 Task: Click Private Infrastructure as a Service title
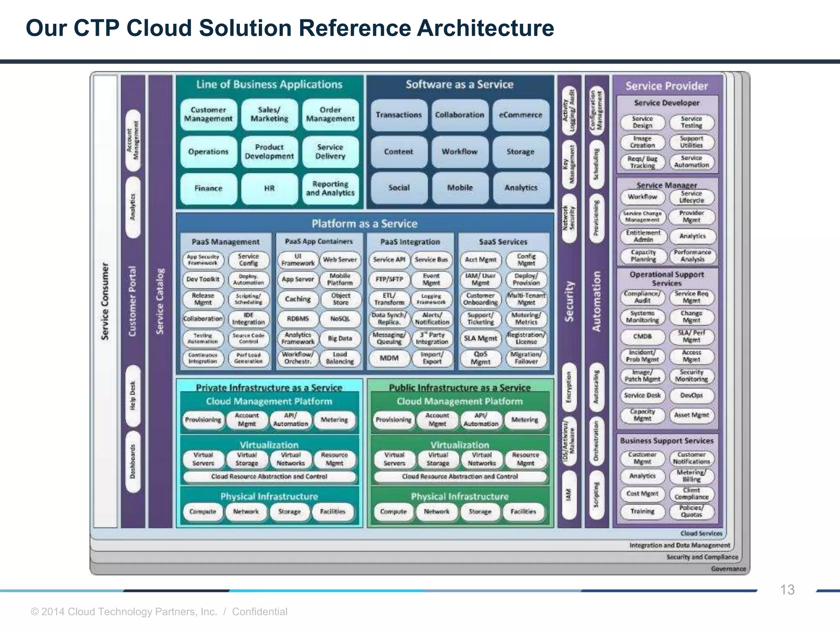269,387
